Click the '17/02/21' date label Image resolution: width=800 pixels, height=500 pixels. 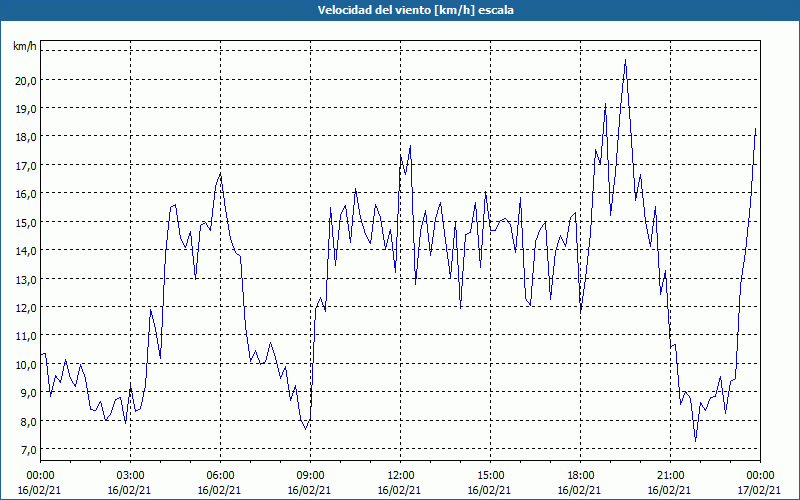pyautogui.click(x=759, y=490)
